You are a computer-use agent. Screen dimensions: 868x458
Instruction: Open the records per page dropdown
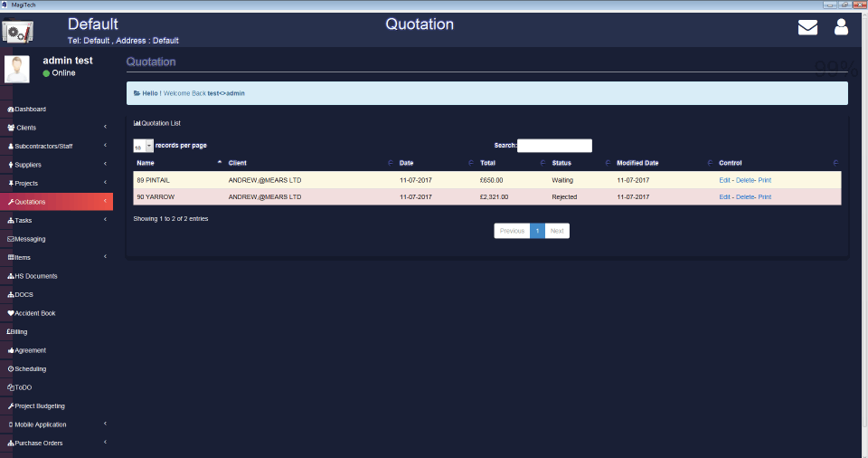[143, 146]
